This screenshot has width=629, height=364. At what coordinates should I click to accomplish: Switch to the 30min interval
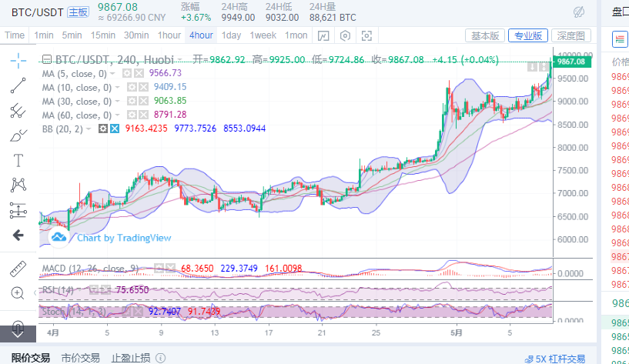(136, 35)
